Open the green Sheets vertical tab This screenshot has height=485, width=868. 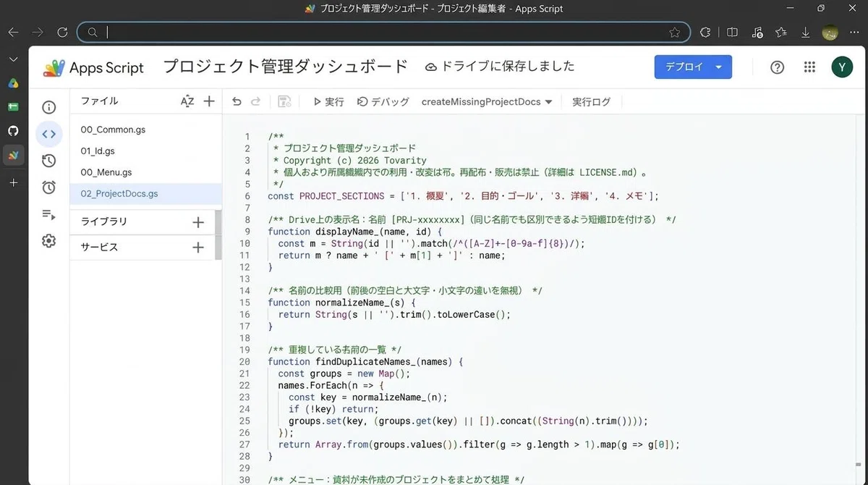tap(13, 106)
